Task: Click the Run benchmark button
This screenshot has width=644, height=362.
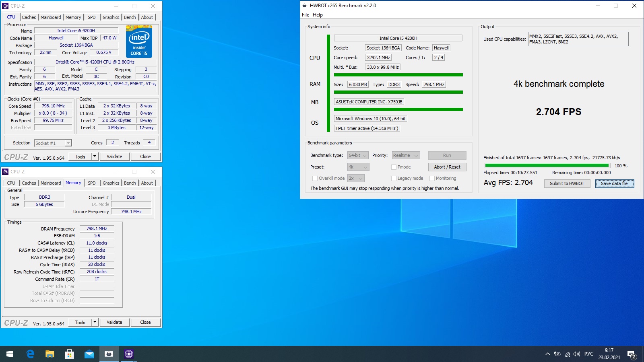Action: pos(447,155)
